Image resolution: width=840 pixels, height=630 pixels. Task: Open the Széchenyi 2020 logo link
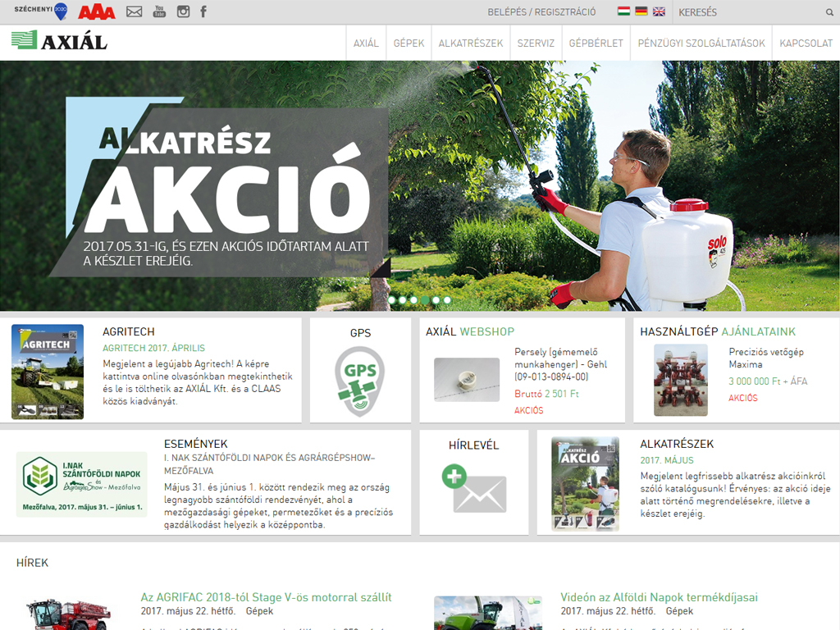pyautogui.click(x=41, y=11)
